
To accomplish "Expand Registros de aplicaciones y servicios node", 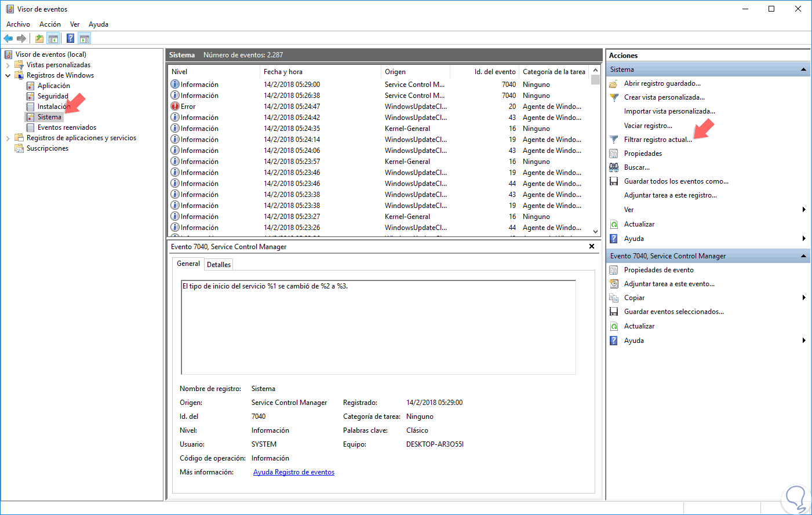I will 8,138.
